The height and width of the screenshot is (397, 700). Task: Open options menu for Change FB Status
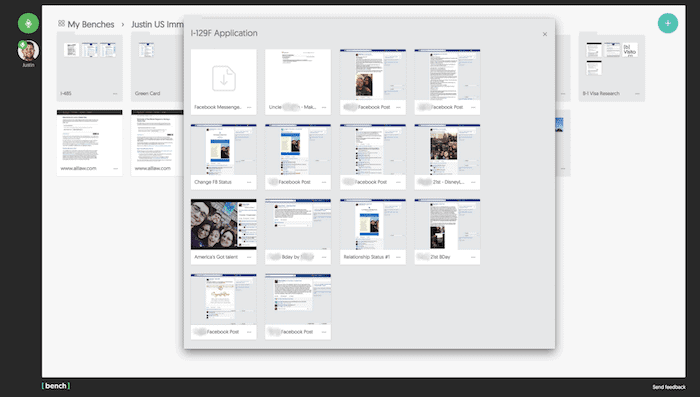coord(249,182)
